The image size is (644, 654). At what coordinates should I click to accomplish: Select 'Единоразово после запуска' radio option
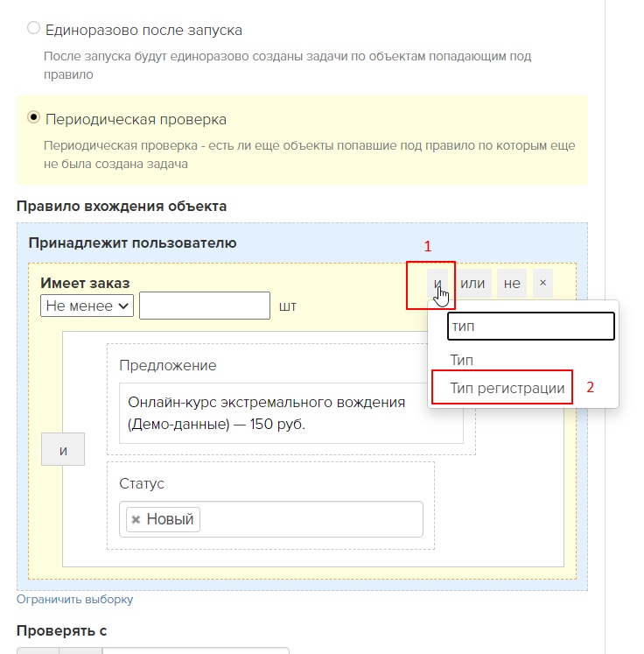tap(33, 29)
